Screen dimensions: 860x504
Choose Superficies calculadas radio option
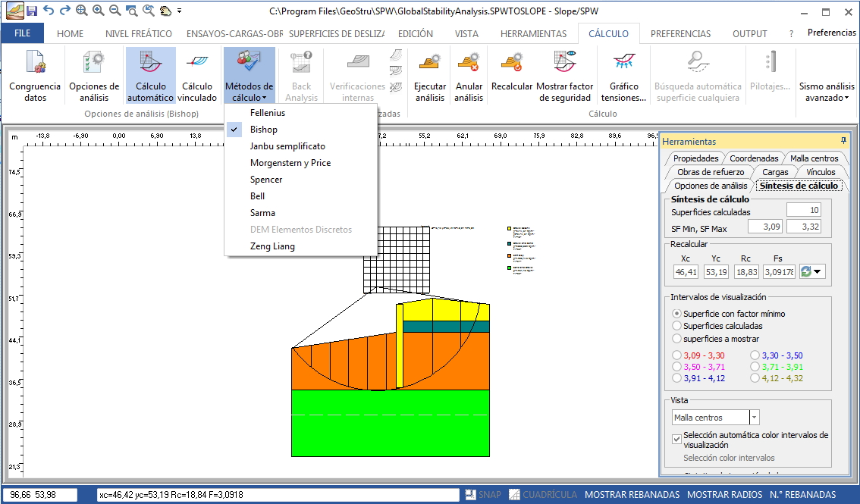pos(676,326)
